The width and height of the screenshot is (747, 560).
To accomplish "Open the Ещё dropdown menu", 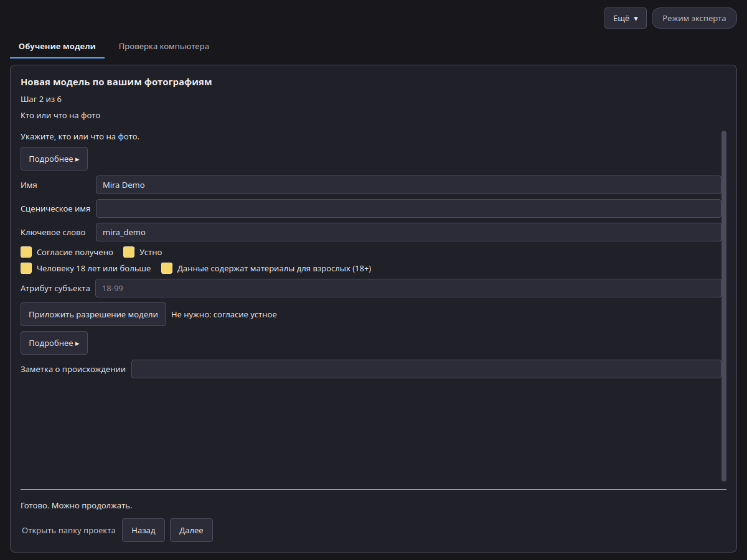I will [x=626, y=18].
